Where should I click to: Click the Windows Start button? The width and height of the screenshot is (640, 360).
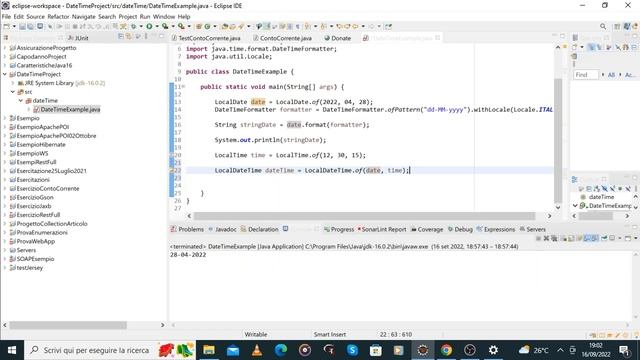12,350
